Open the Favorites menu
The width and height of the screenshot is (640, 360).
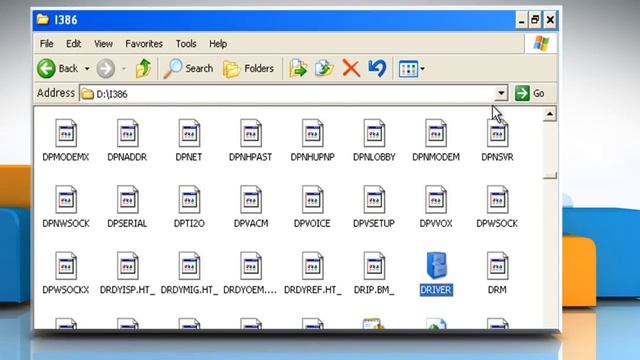coord(144,44)
